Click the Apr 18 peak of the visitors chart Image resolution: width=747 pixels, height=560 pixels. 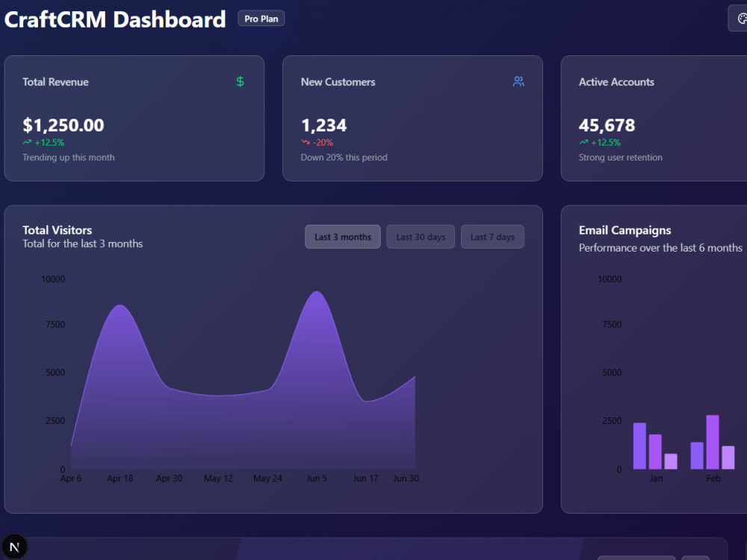point(120,305)
